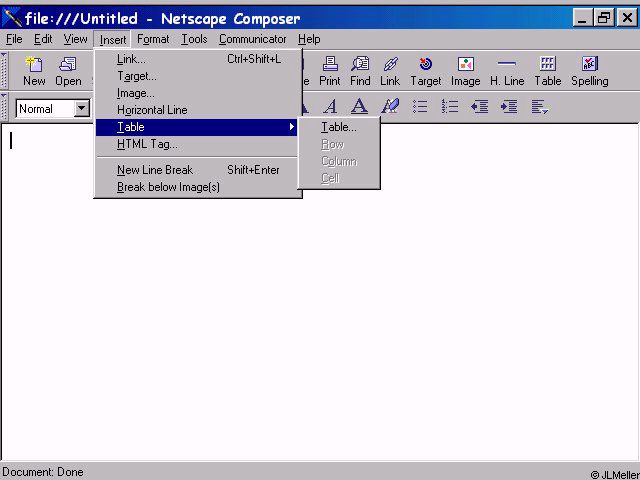640x480 pixels.
Task: Click the Composer title bar icon
Action: [x=12, y=18]
